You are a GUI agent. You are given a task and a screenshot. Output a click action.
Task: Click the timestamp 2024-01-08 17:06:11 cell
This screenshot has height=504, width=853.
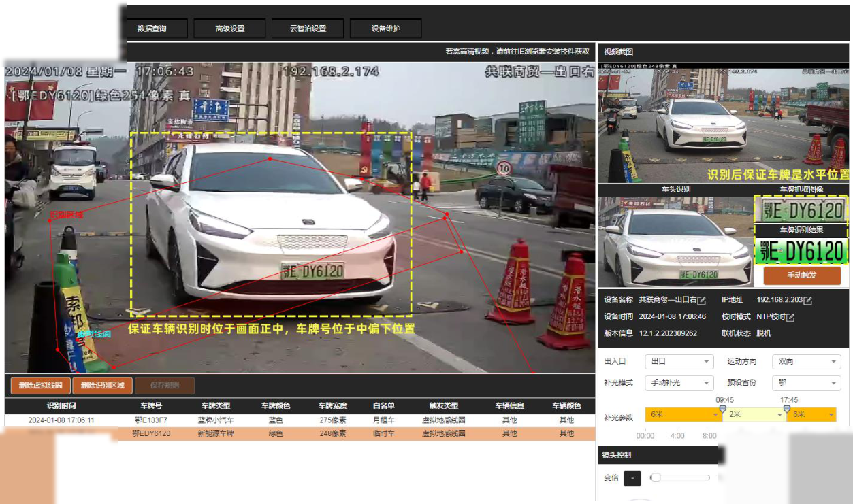coord(61,420)
